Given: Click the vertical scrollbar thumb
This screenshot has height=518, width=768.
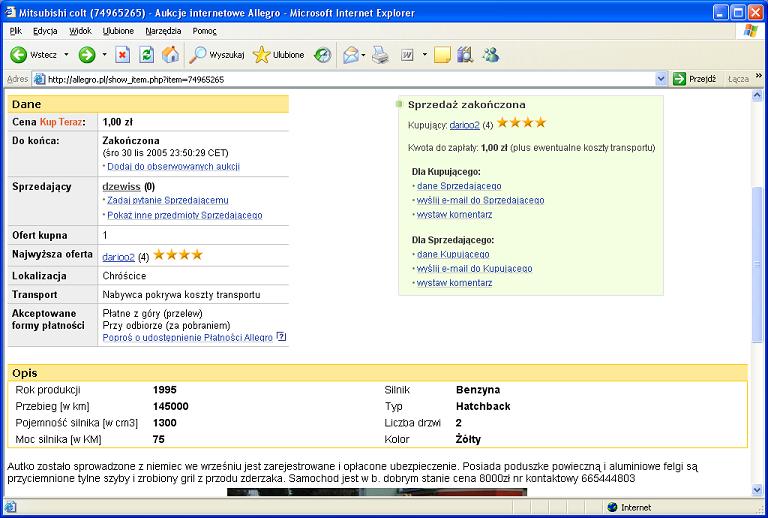Looking at the screenshot, I should (x=757, y=264).
